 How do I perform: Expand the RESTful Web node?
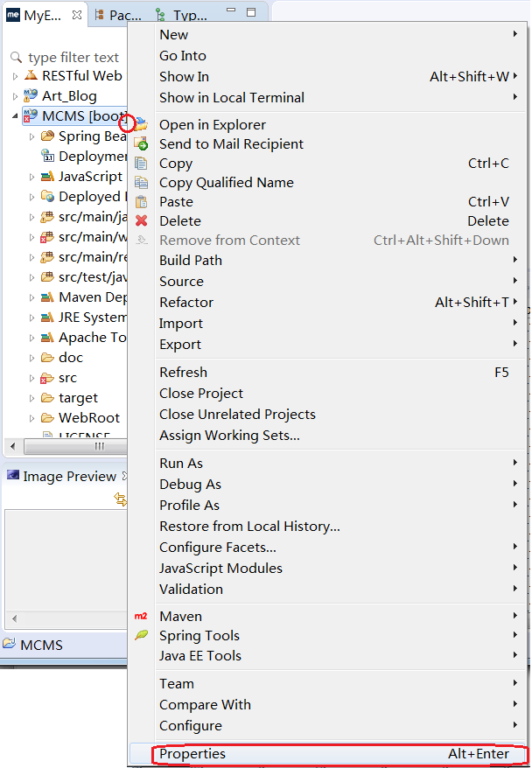point(15,76)
